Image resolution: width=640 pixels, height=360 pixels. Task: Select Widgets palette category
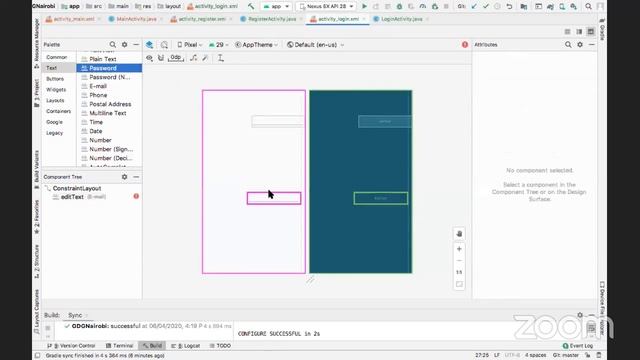tap(56, 89)
